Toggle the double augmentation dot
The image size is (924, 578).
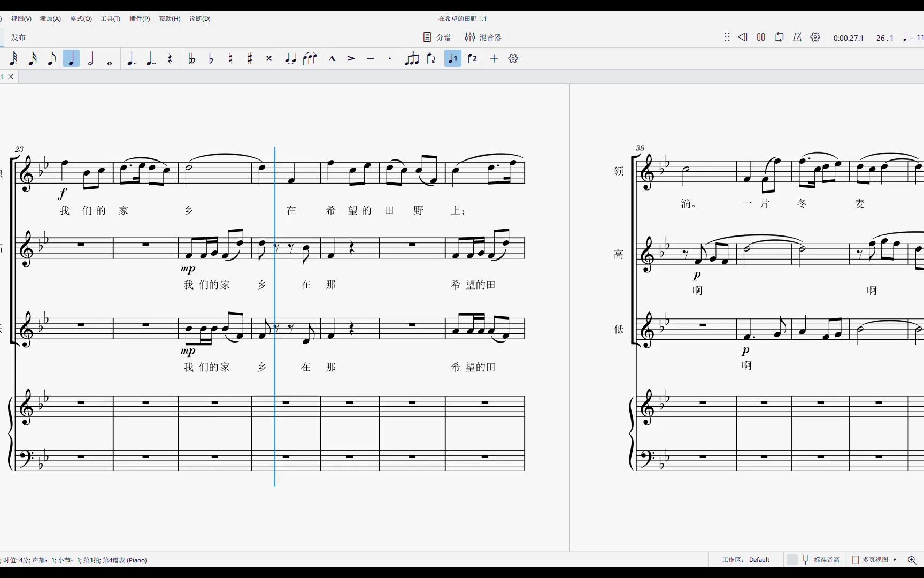pyautogui.click(x=151, y=58)
